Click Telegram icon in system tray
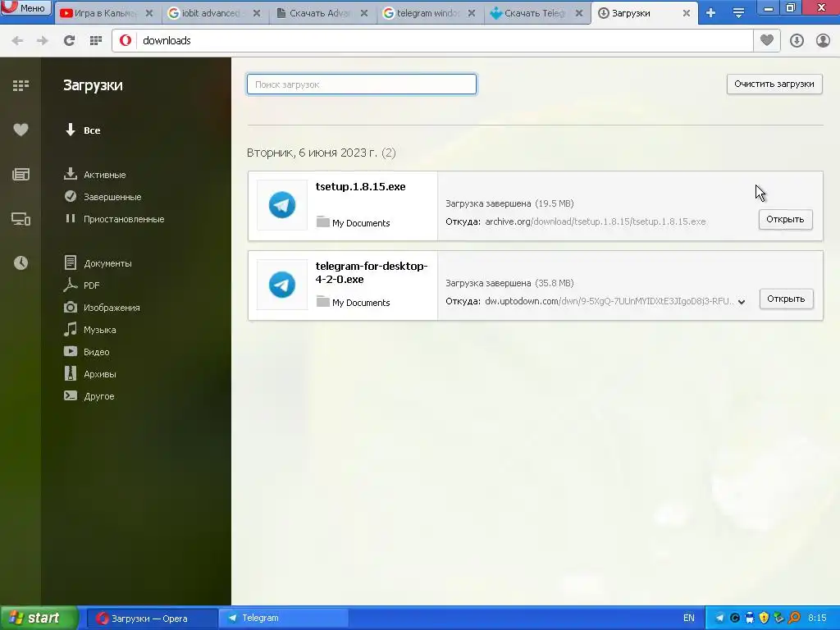 [719, 619]
